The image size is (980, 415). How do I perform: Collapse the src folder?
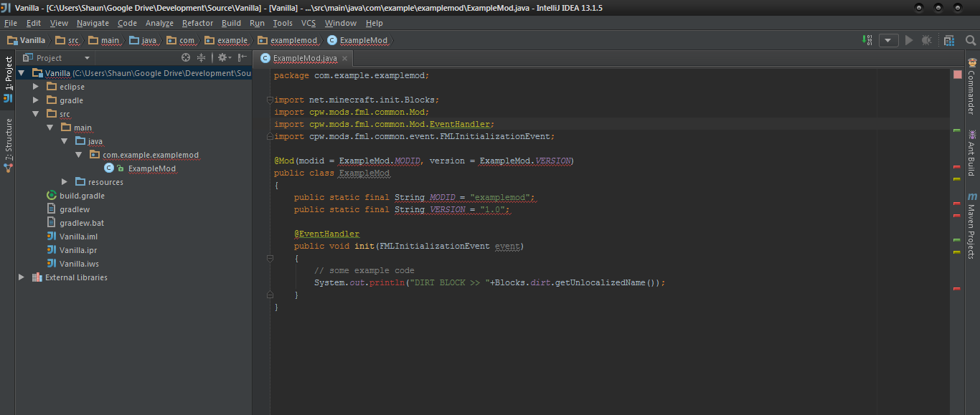(x=36, y=114)
